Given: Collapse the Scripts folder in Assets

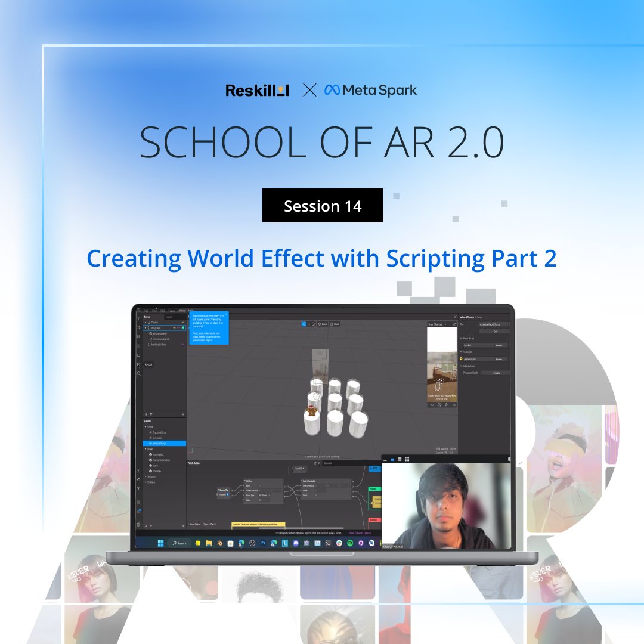Looking at the screenshot, I should pos(145,427).
